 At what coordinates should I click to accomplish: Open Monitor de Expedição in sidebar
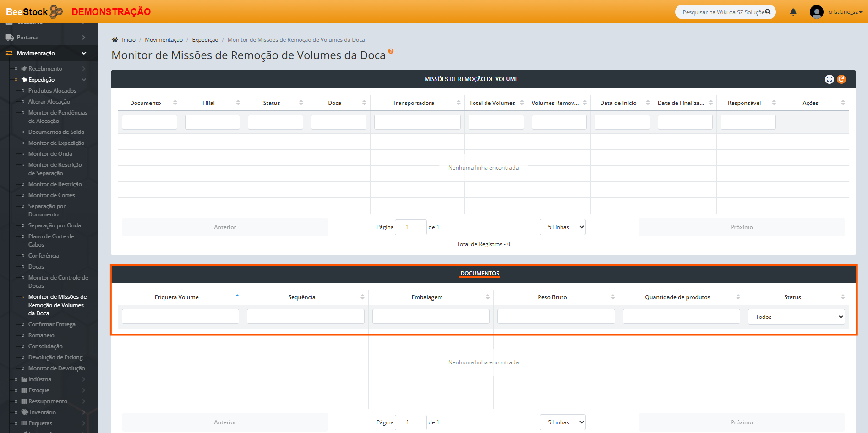point(56,143)
